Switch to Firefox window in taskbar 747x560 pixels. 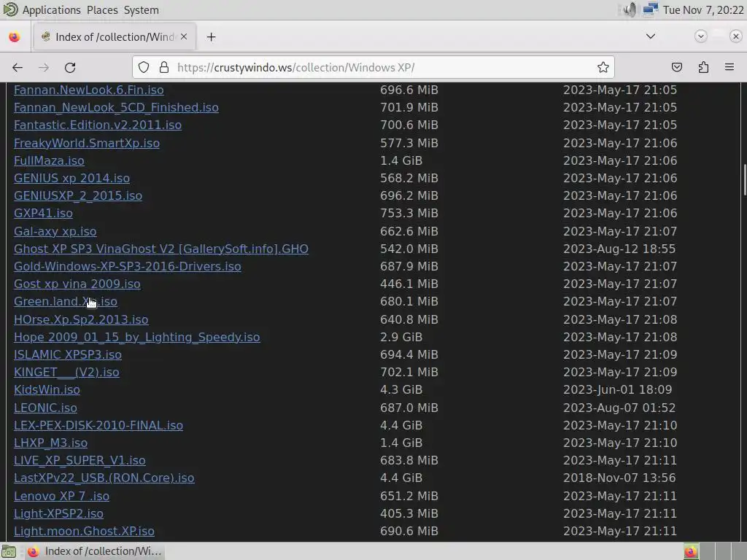(94, 551)
